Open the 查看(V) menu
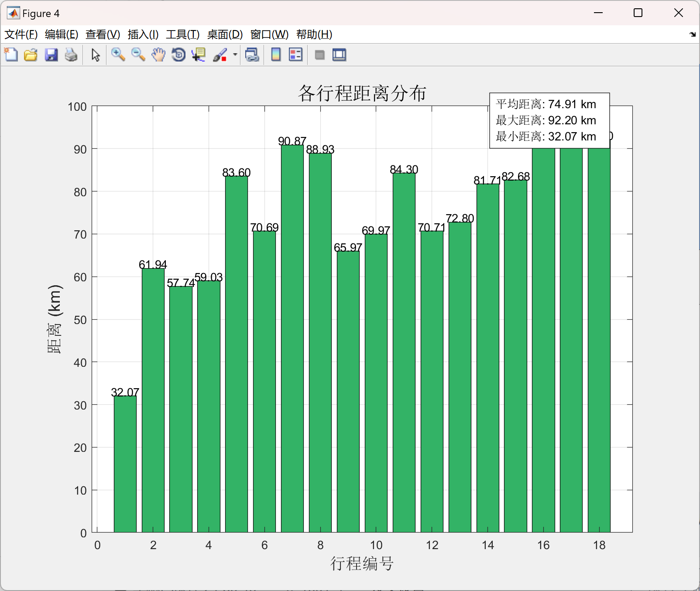This screenshot has height=591, width=700. coord(103,34)
